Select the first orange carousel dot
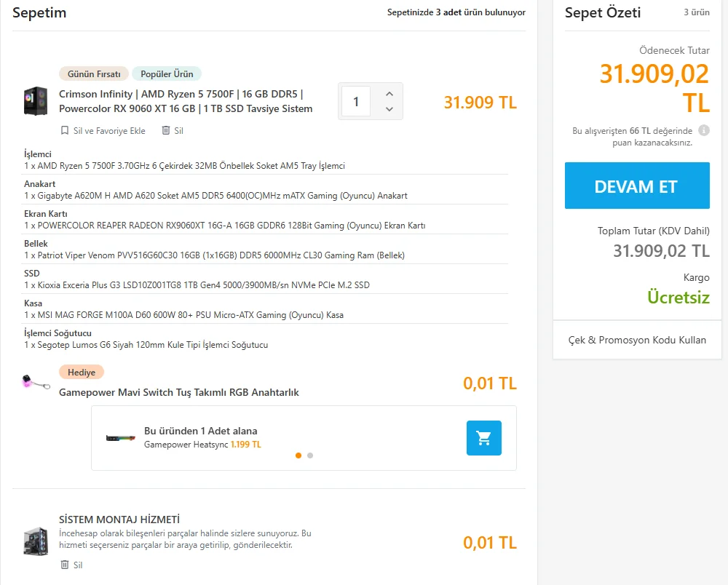Screen dimensions: 728x585 298,455
